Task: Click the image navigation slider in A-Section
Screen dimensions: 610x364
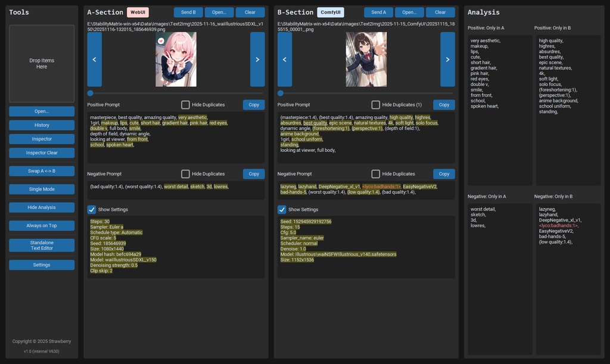Action: 91,93
